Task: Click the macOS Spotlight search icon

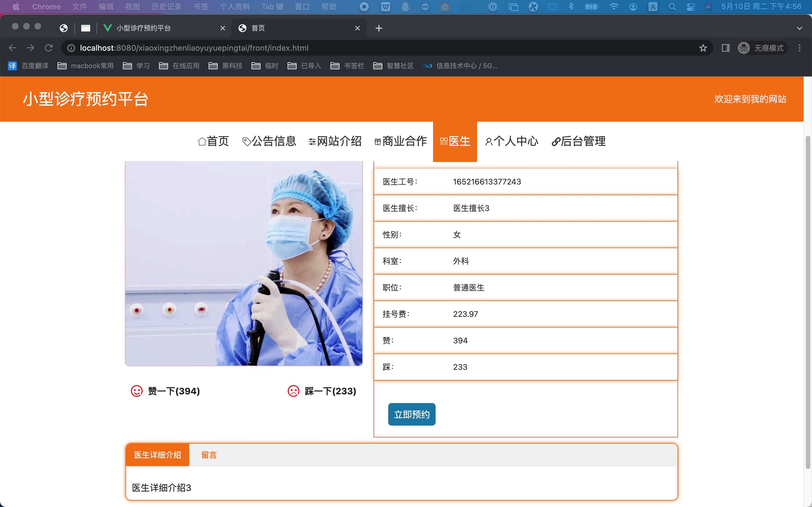Action: pos(672,7)
